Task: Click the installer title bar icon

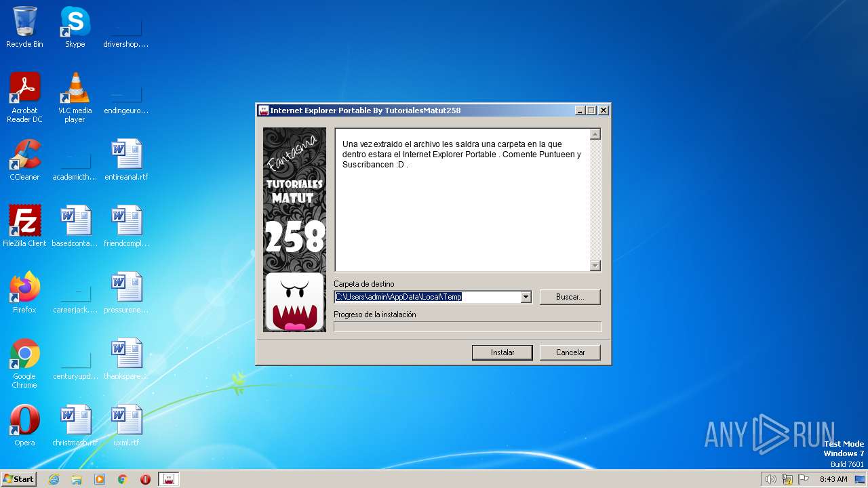Action: [x=264, y=110]
